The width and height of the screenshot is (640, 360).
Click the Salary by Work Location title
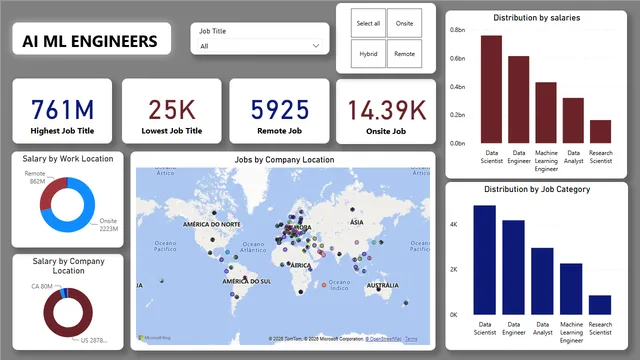(68, 159)
